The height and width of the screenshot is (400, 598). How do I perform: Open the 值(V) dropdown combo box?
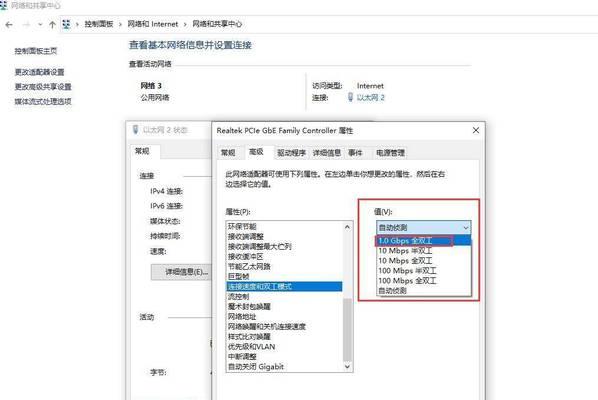[424, 228]
